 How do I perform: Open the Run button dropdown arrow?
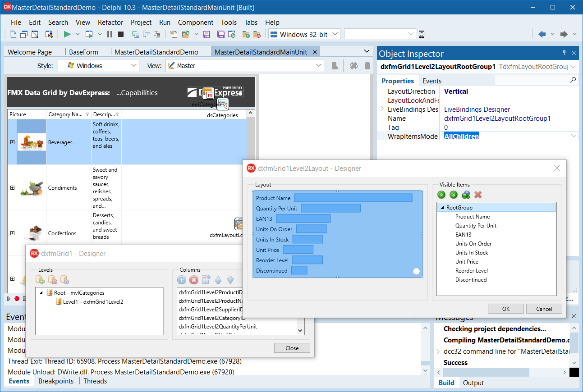[x=78, y=34]
